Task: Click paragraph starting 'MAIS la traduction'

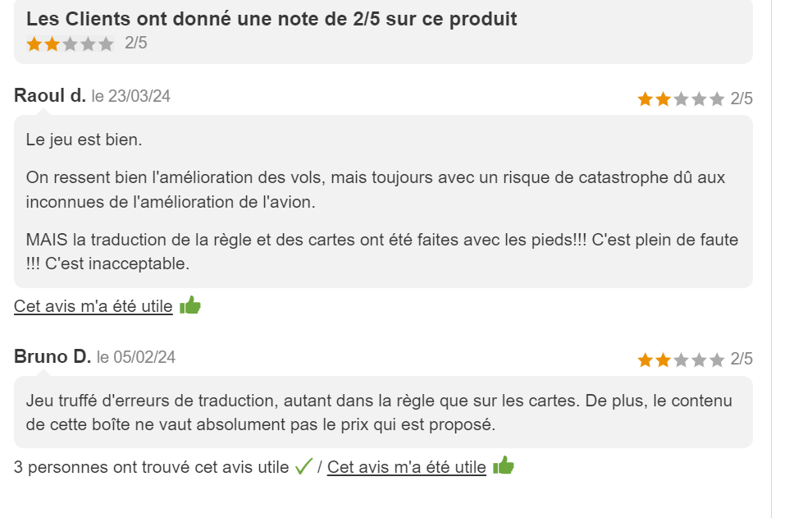Action: click(x=382, y=251)
